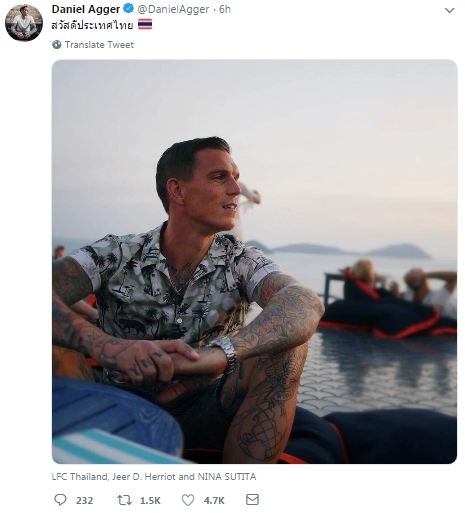This screenshot has height=513, width=465.
Task: Open Daniel Agger's profile avatar
Action: click(x=24, y=23)
